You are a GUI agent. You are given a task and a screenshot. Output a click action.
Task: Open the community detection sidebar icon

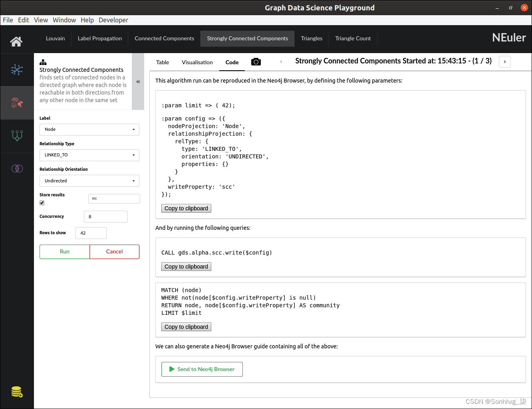(x=17, y=103)
